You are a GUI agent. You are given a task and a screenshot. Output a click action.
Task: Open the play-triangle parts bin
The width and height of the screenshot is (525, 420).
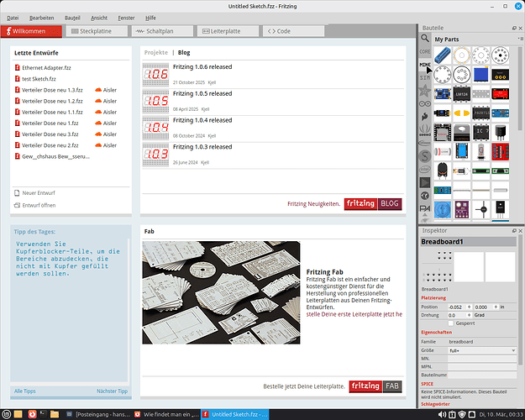(x=425, y=182)
